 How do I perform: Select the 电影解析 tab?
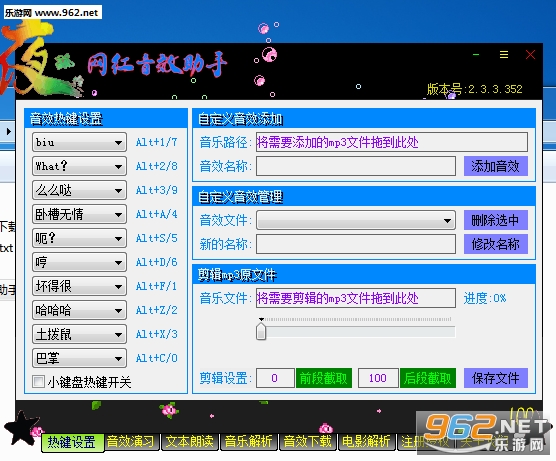click(x=366, y=442)
